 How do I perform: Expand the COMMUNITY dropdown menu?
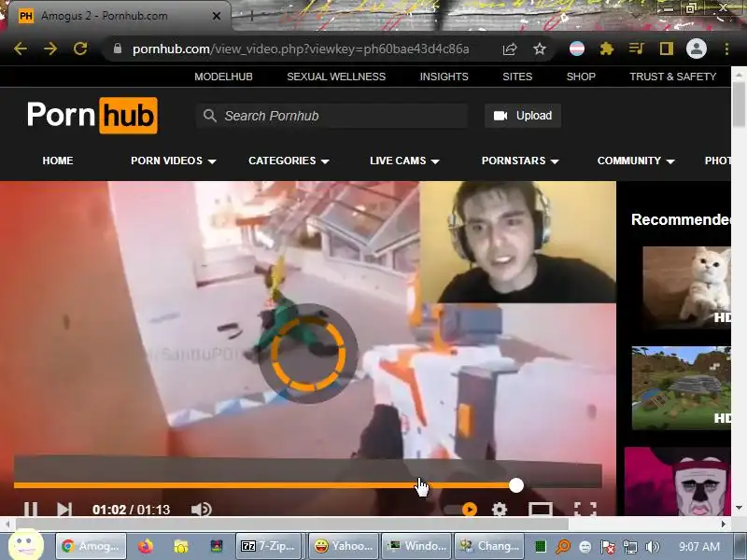pyautogui.click(x=636, y=161)
